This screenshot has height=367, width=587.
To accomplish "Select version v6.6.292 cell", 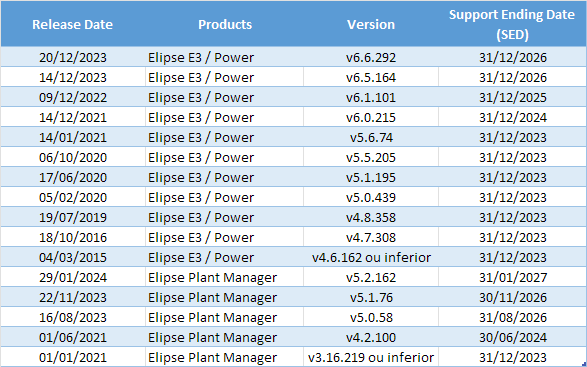I will coord(371,57).
